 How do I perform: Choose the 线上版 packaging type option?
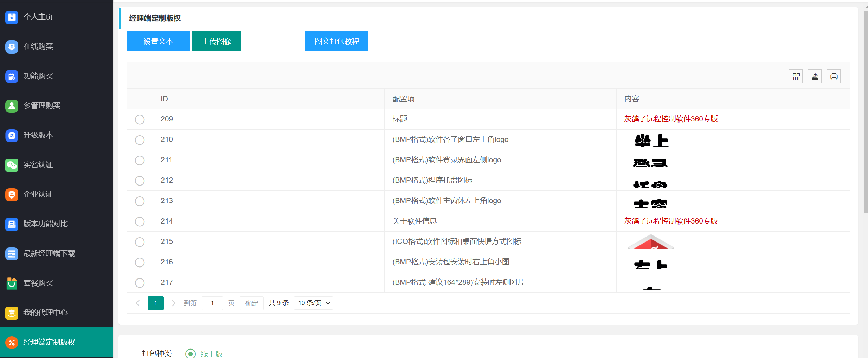[x=191, y=353]
